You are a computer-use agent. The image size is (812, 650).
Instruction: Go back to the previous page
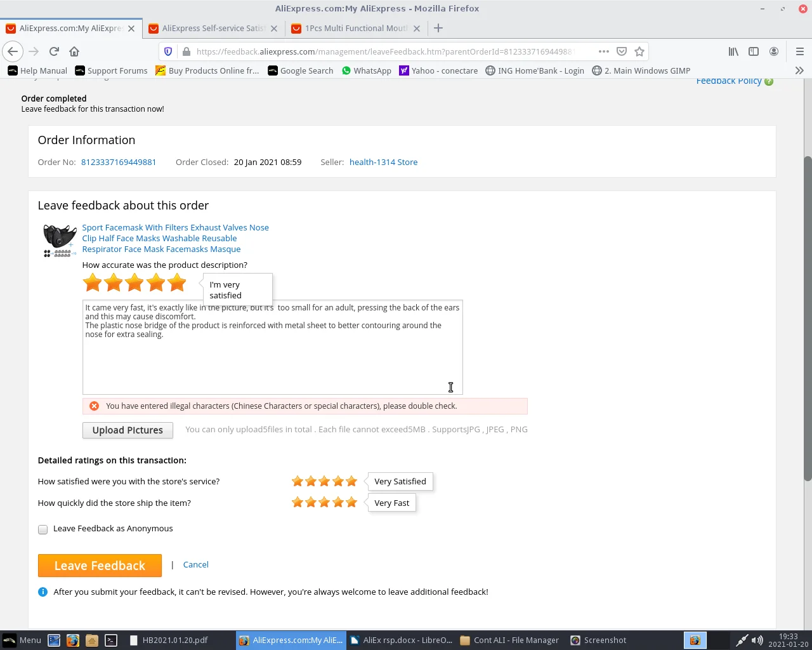click(13, 51)
